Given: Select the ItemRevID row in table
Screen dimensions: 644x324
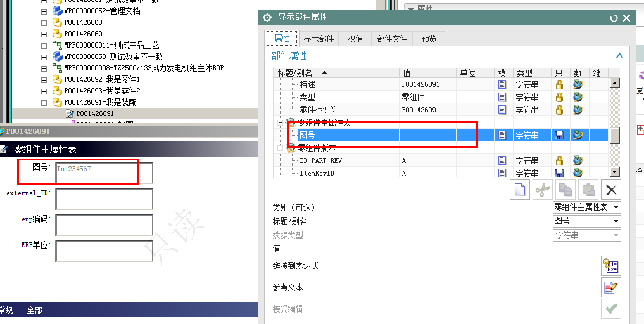Looking at the screenshot, I should pyautogui.click(x=441, y=173).
